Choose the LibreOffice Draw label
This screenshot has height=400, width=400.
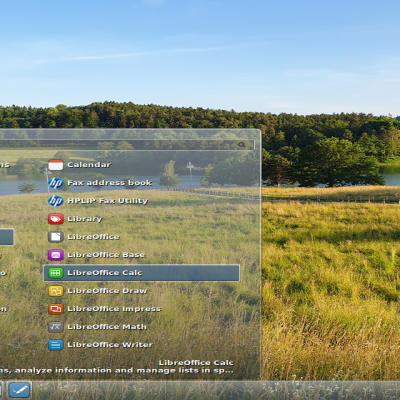[107, 291]
